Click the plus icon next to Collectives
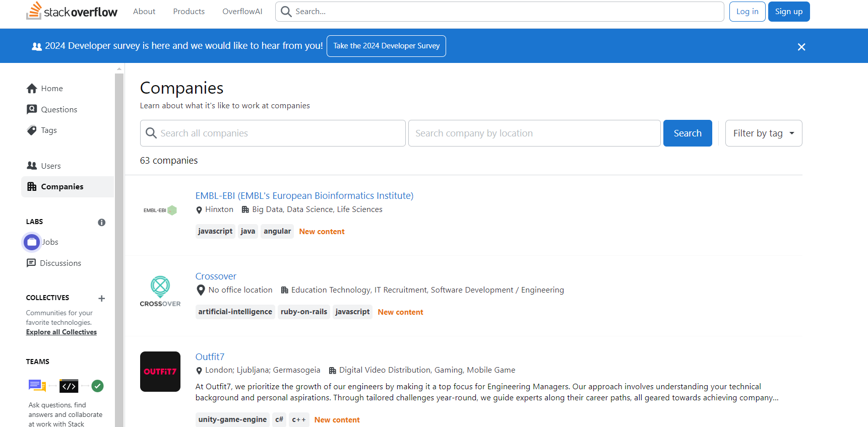This screenshot has width=868, height=427. point(101,298)
